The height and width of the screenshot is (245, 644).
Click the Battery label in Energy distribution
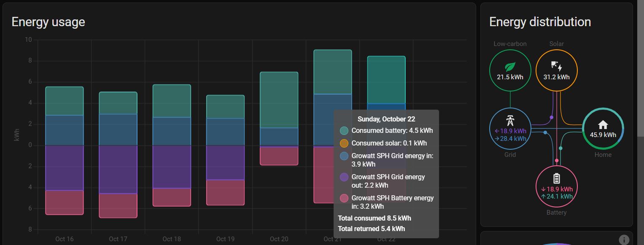click(556, 212)
